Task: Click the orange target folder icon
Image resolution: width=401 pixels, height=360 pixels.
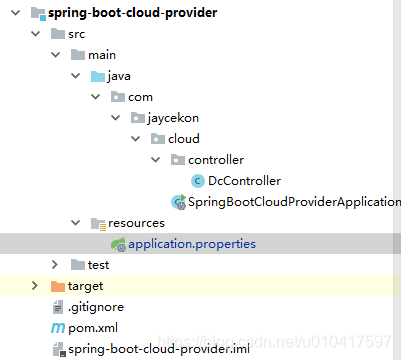Action: click(x=58, y=286)
